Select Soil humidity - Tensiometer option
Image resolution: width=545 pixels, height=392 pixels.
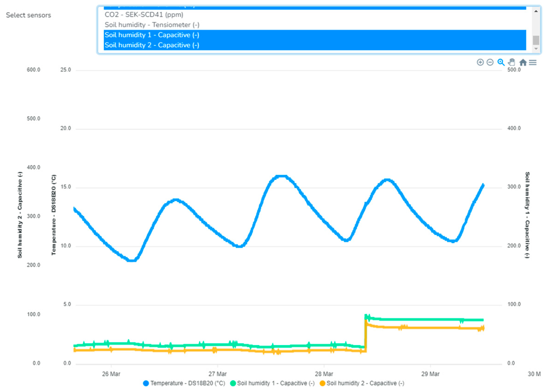click(152, 25)
